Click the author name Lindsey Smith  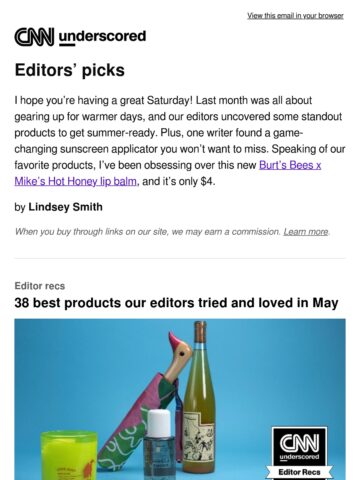tap(65, 207)
